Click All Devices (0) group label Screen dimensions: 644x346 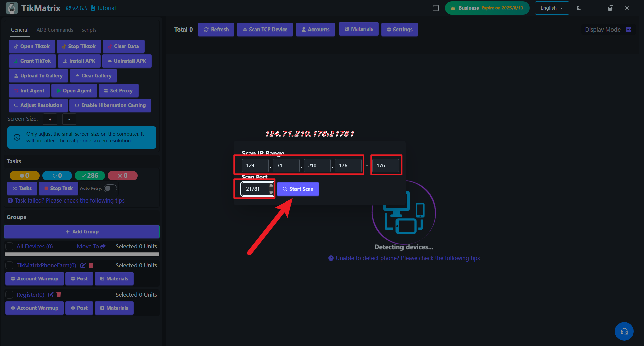click(x=35, y=246)
